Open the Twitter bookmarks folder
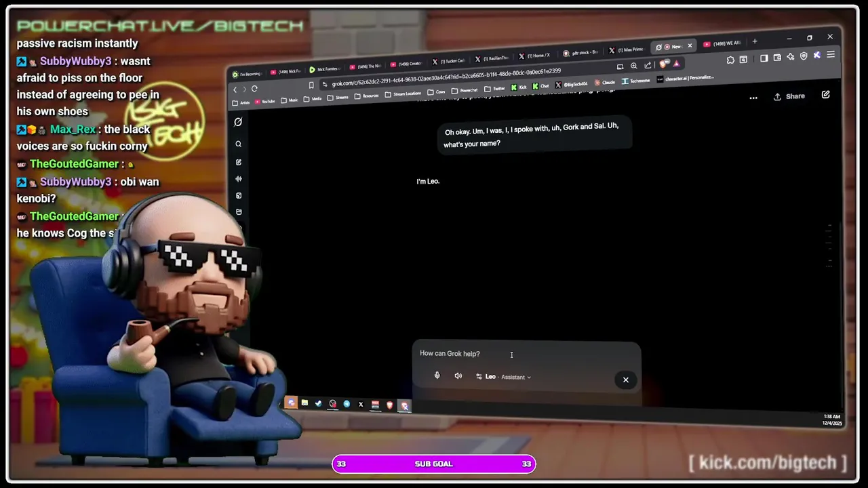The height and width of the screenshot is (488, 868). tap(494, 89)
